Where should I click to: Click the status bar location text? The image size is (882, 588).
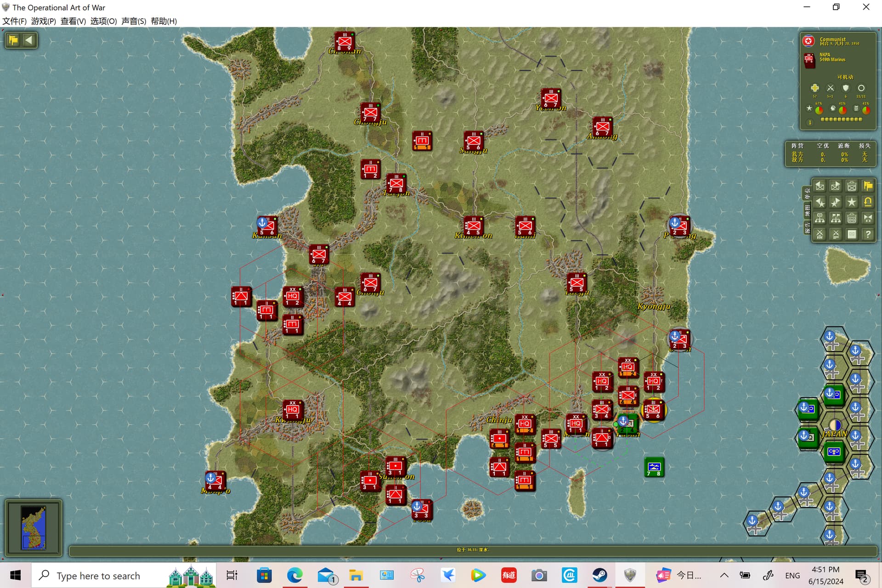point(473,550)
